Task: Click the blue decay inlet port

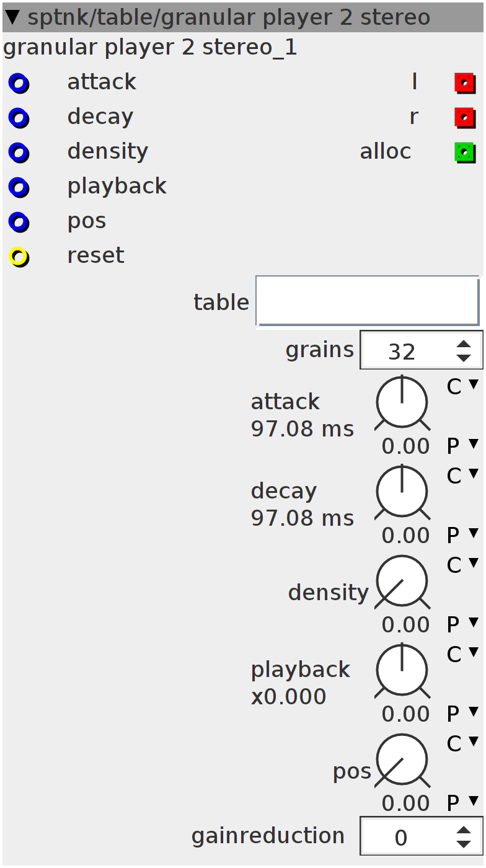Action: click(19, 117)
